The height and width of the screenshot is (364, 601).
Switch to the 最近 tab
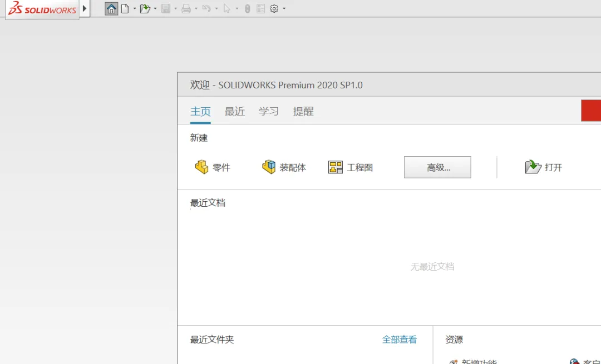(235, 111)
